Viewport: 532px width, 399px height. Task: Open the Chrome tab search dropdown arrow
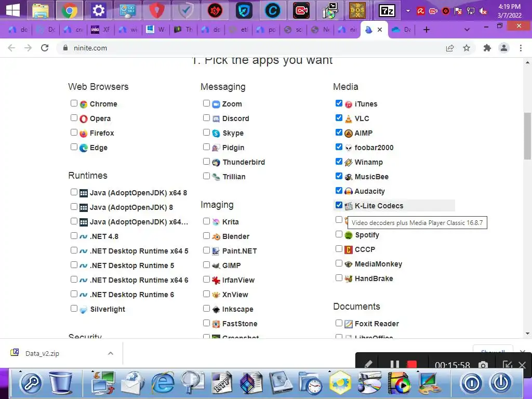pos(467,30)
